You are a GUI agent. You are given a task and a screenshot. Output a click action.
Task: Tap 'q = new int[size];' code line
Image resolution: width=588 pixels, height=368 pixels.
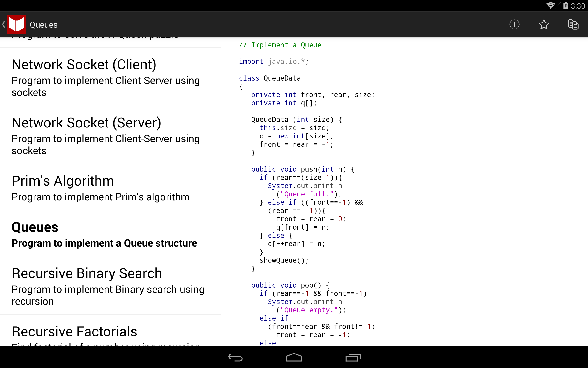click(x=297, y=136)
